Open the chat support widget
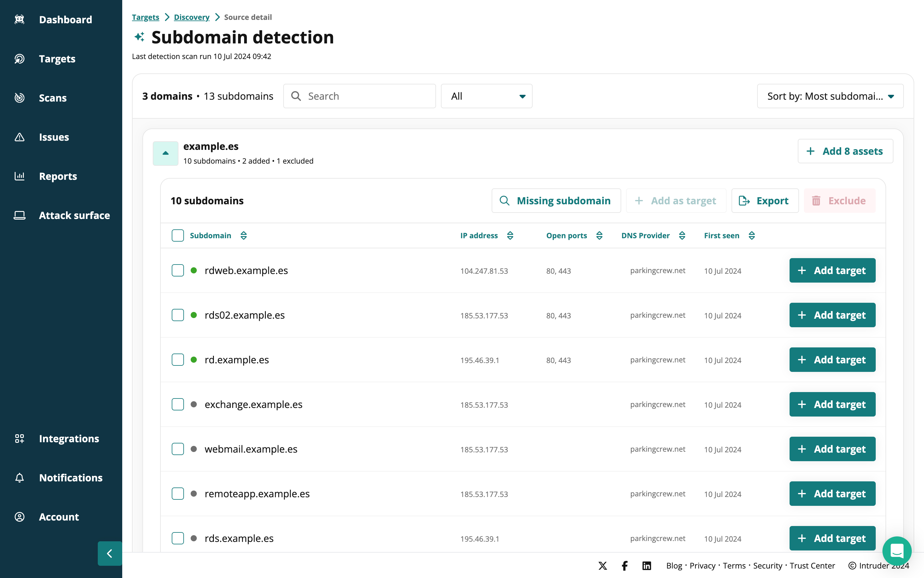The image size is (924, 578). 897,551
